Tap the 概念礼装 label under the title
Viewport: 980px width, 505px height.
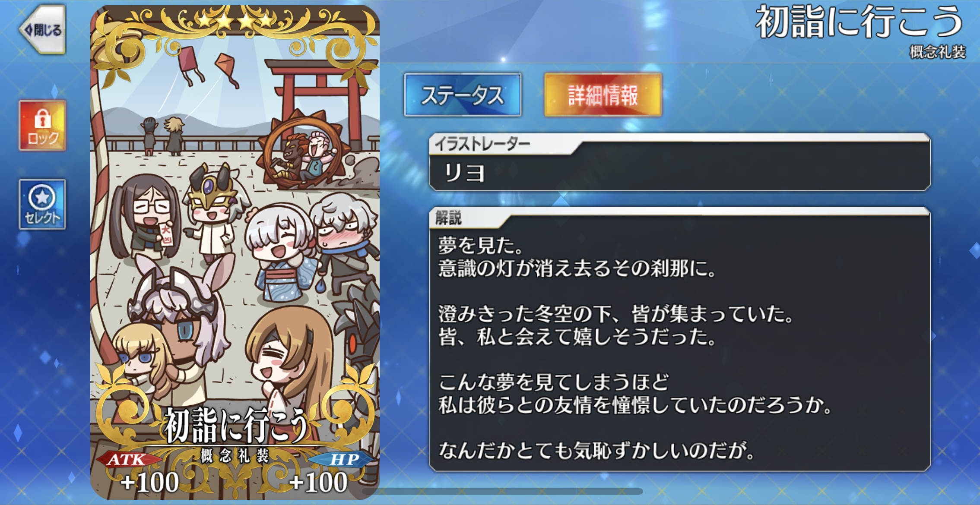[937, 52]
